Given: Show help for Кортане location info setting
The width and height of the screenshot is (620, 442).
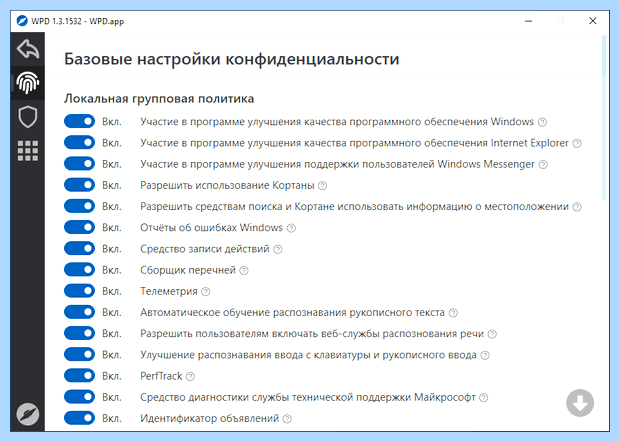Looking at the screenshot, I should click(577, 207).
